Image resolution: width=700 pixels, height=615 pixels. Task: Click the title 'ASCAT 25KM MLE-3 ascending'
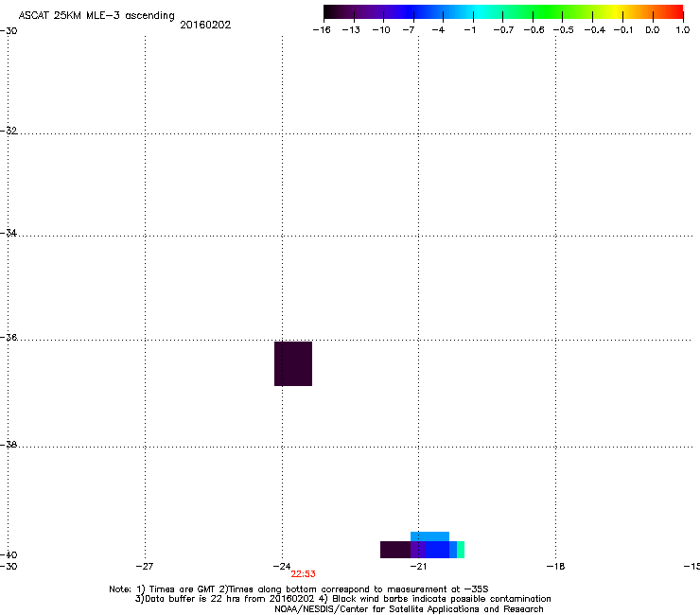point(96,16)
